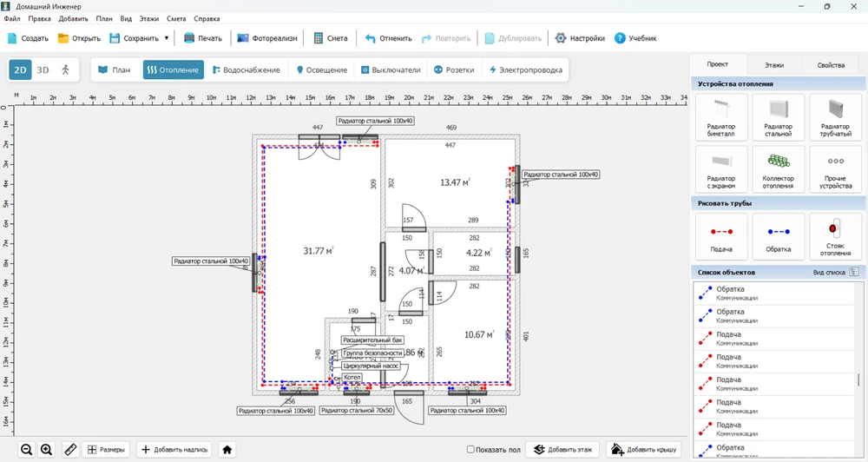Open the Сохранить dropdown arrow
The image size is (868, 462).
pos(166,38)
